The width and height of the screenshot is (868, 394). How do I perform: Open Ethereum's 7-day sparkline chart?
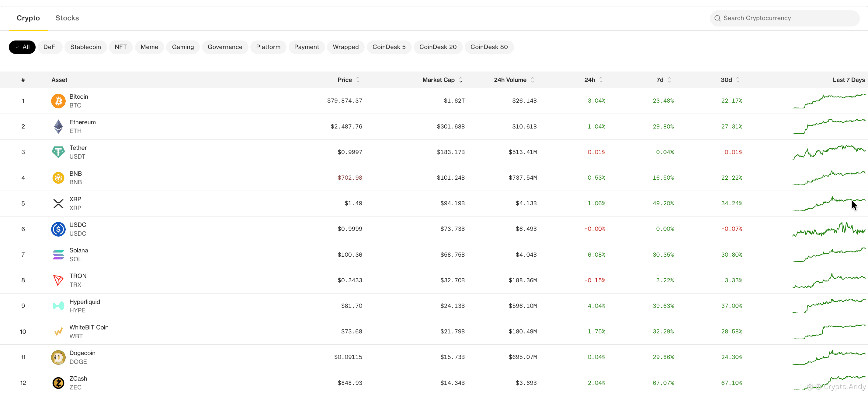pos(829,126)
